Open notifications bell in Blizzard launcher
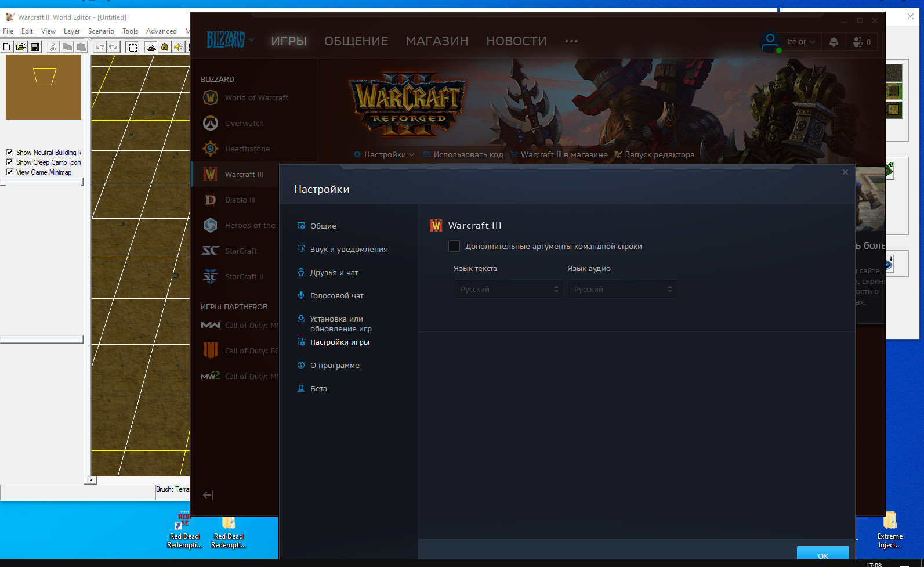The height and width of the screenshot is (567, 924). 834,42
